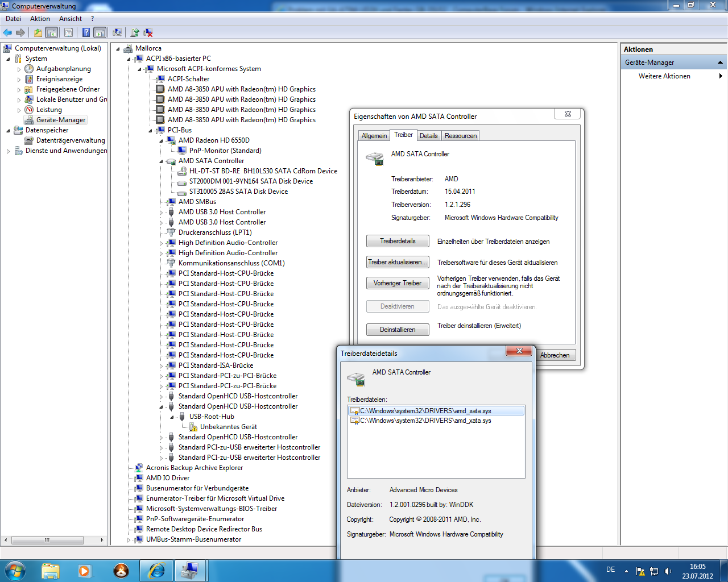Click the DE language indicator
Viewport: 728px width, 582px height.
pos(610,569)
